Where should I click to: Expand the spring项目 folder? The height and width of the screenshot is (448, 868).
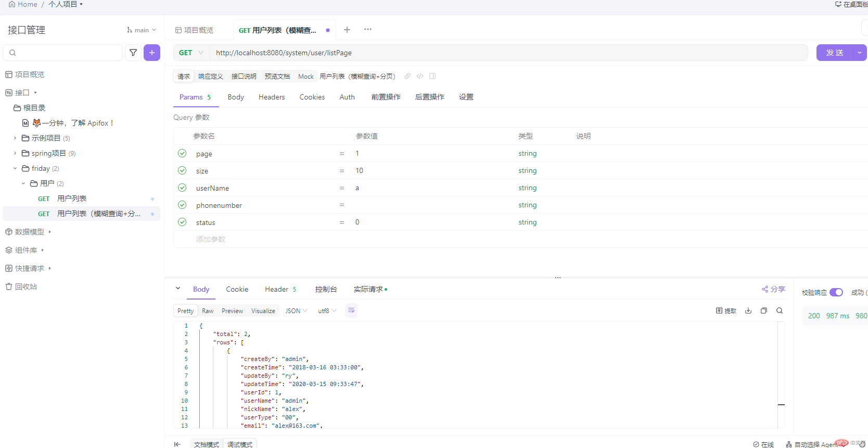click(15, 153)
